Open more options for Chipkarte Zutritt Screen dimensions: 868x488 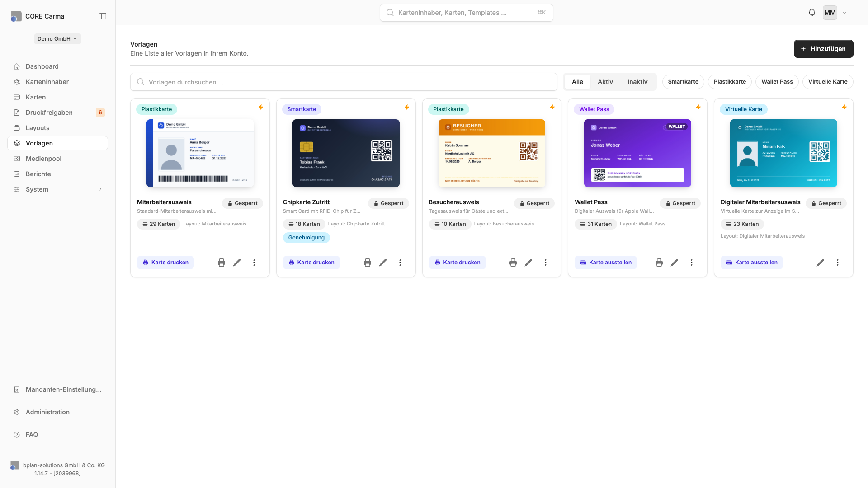point(400,263)
